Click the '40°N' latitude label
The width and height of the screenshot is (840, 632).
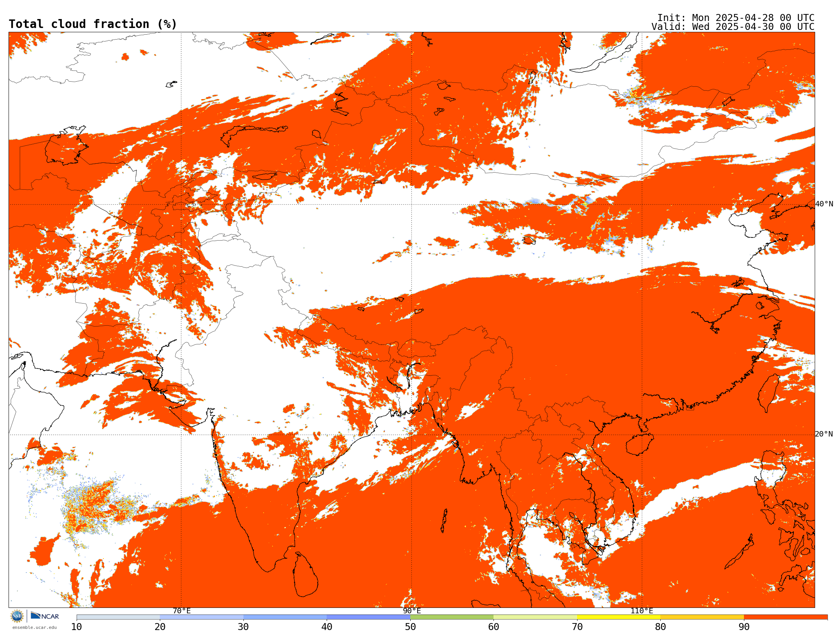click(824, 204)
